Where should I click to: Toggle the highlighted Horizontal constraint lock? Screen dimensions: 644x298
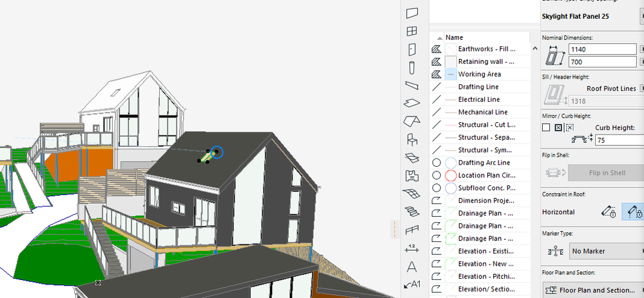pos(633,212)
